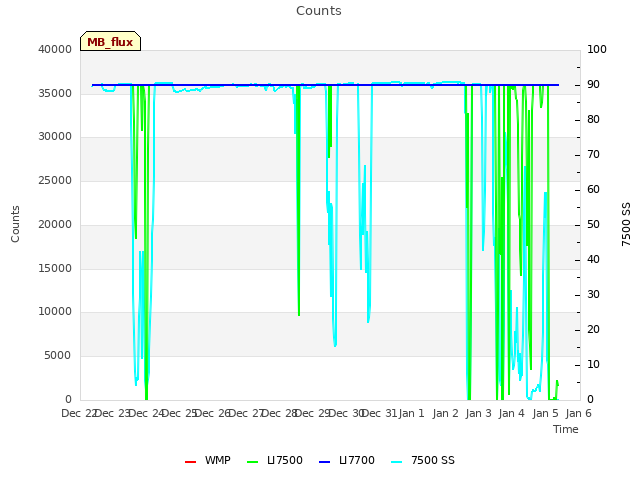This screenshot has width=640, height=480.
Task: Click left axis label 35000
Action: [55, 93]
